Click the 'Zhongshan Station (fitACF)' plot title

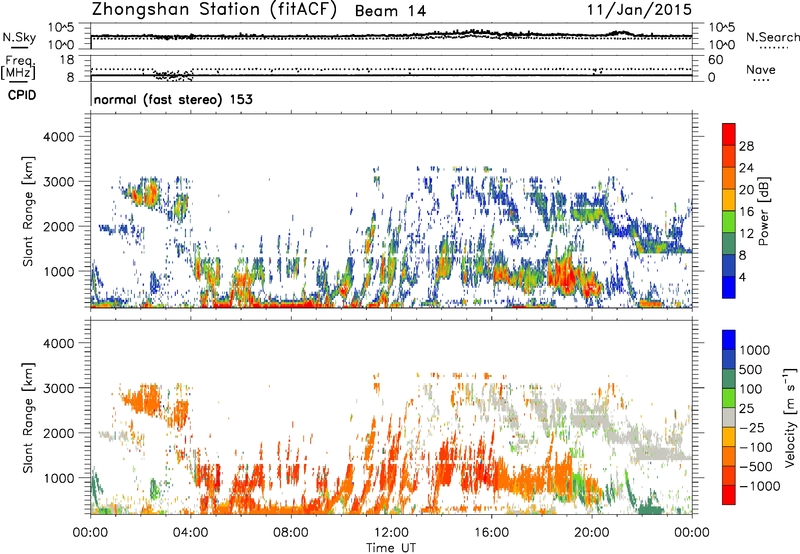click(x=214, y=10)
